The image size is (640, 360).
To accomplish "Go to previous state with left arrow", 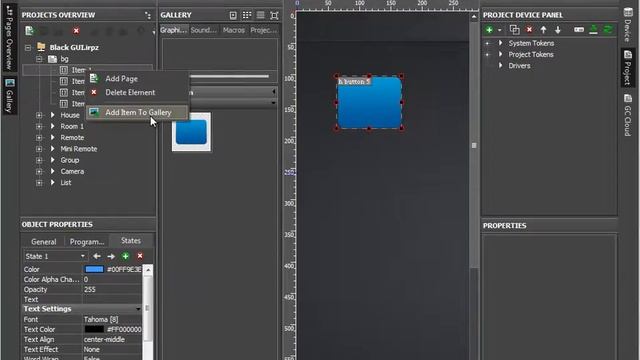I will click(97, 256).
